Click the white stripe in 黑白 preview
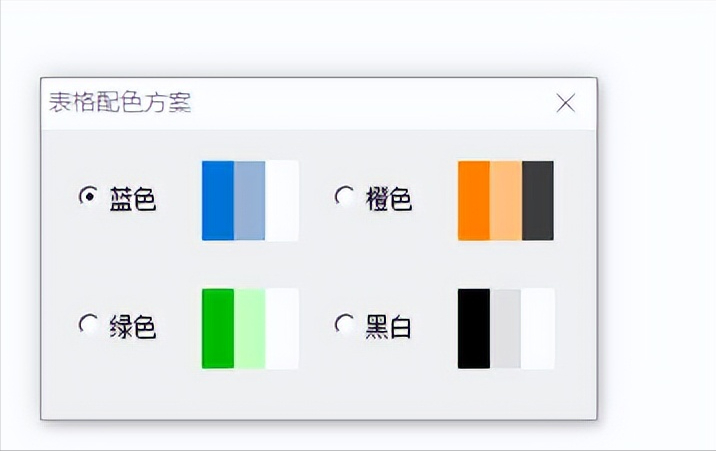716x451 pixels. click(538, 329)
